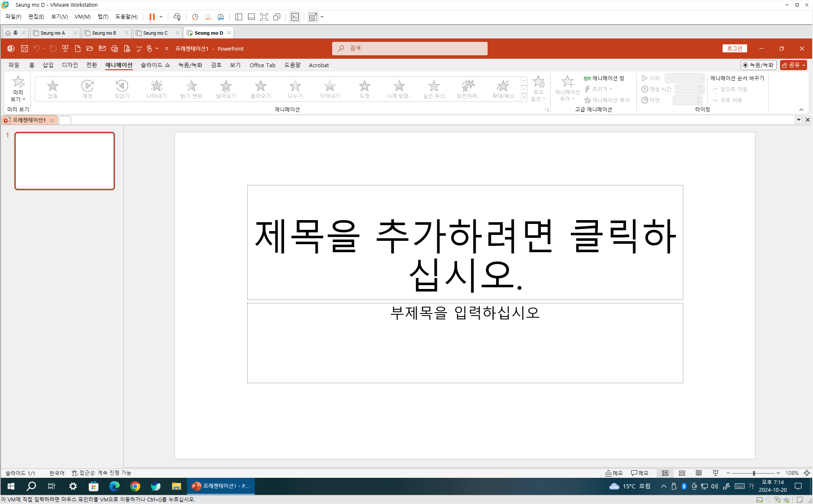Toggle Normal view button in status bar
The width and height of the screenshot is (813, 504).
(x=665, y=473)
